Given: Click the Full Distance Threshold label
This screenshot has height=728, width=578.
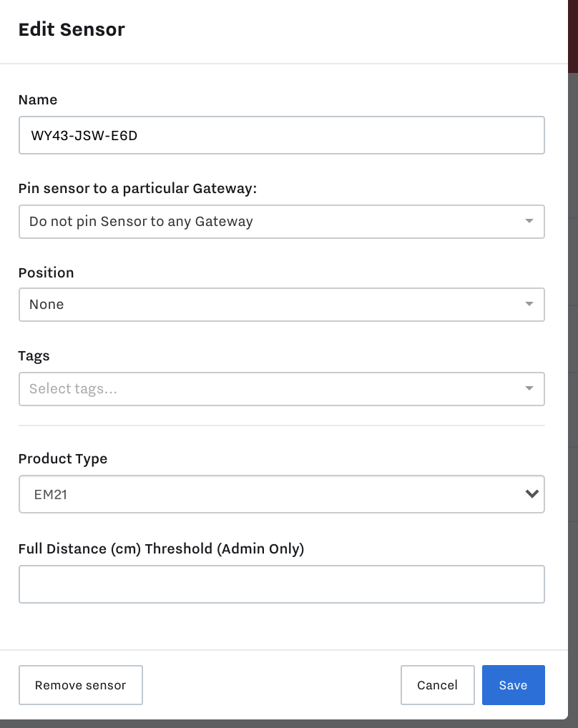Looking at the screenshot, I should click(161, 549).
